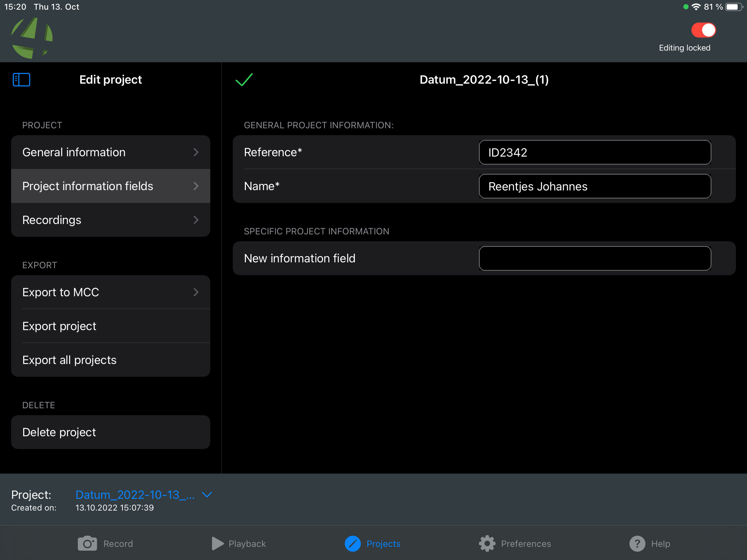Toggle the sidebar panel icon

[21, 80]
